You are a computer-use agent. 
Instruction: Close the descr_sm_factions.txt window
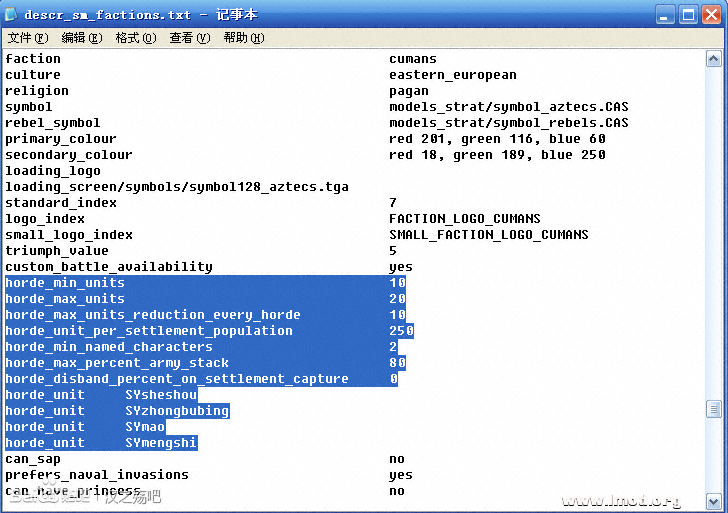[x=711, y=14]
